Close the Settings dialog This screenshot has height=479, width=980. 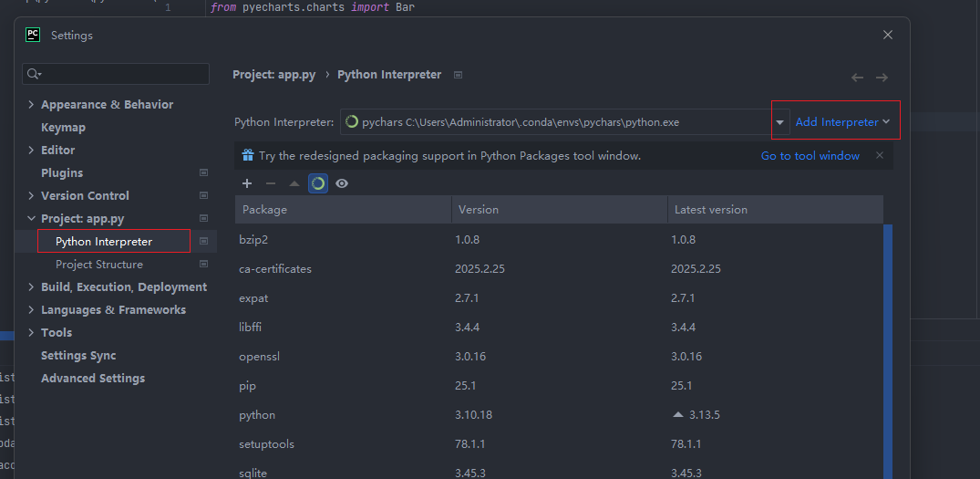pyautogui.click(x=888, y=35)
